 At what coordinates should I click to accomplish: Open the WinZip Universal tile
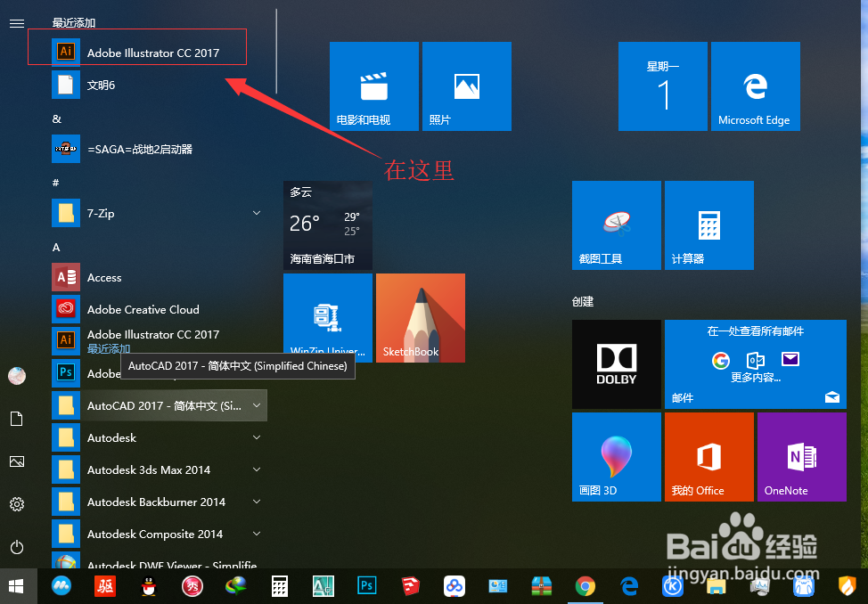tap(328, 318)
